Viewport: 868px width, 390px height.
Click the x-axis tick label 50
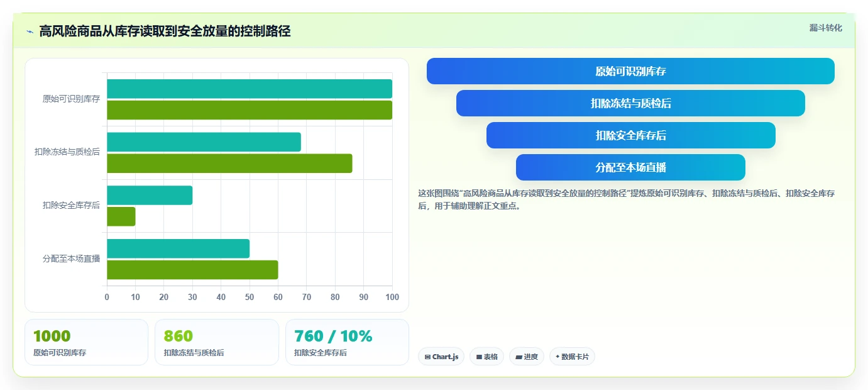[x=250, y=297]
